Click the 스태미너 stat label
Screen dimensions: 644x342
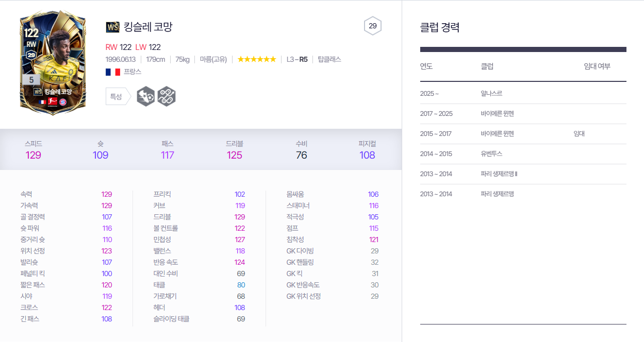coord(298,206)
